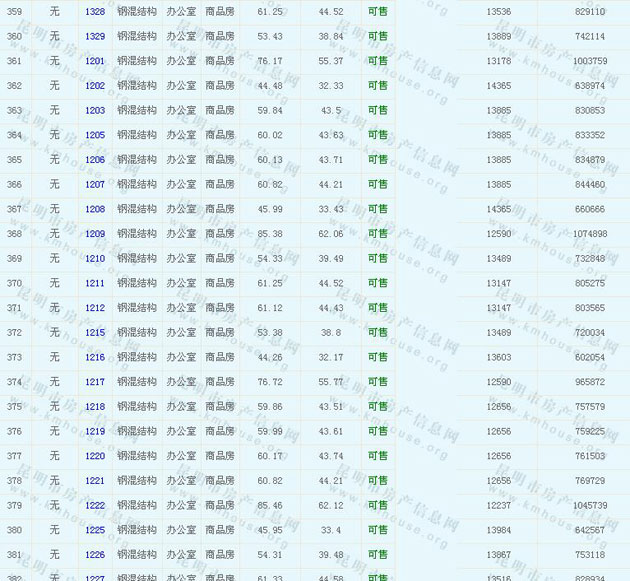Image resolution: width=630 pixels, height=581 pixels.
Task: Click 可售 status in row 361
Action: point(378,61)
